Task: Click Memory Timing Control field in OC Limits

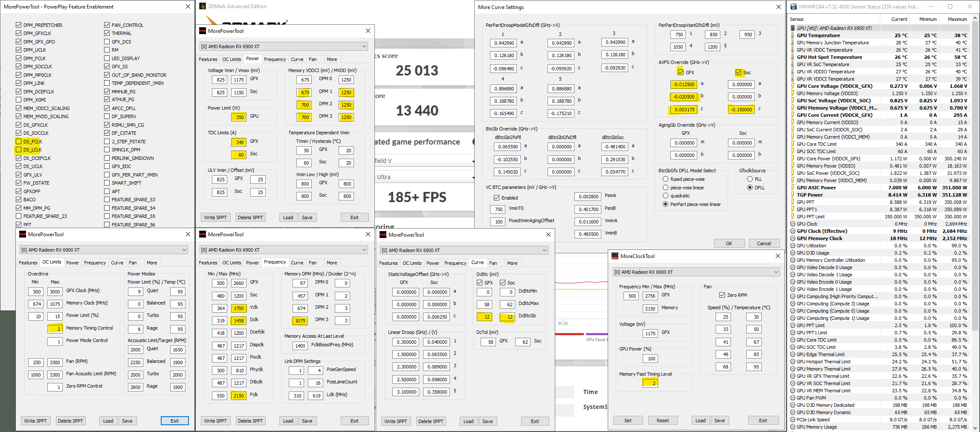Action: click(x=55, y=329)
